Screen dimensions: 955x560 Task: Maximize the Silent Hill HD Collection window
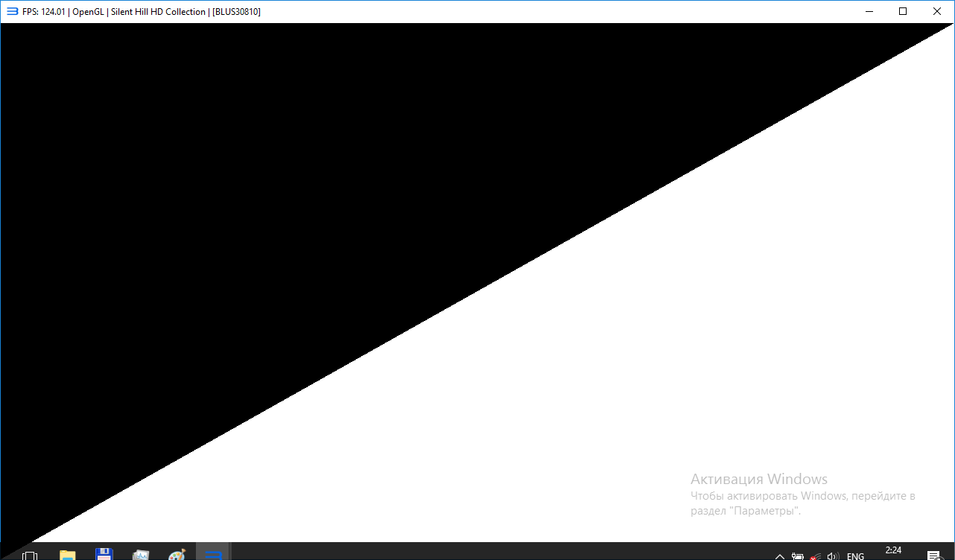pos(903,11)
